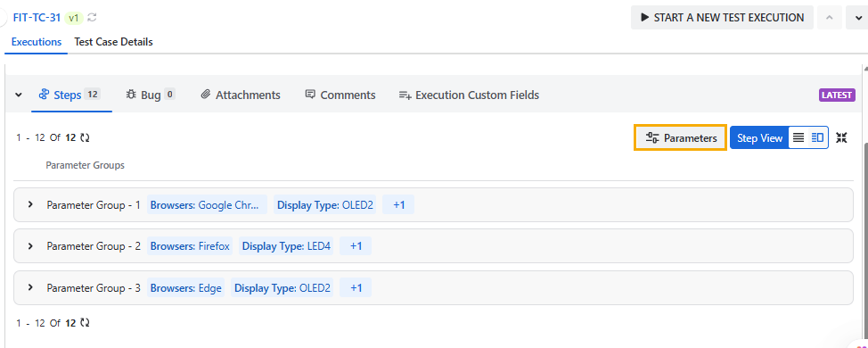
Task: Click Parameter Group - 2 label
Action: (x=94, y=246)
